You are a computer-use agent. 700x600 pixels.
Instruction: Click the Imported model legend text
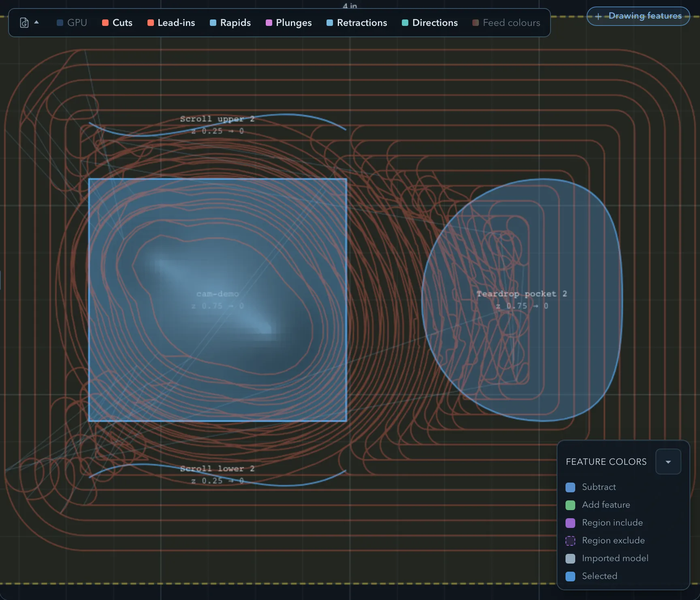point(615,558)
